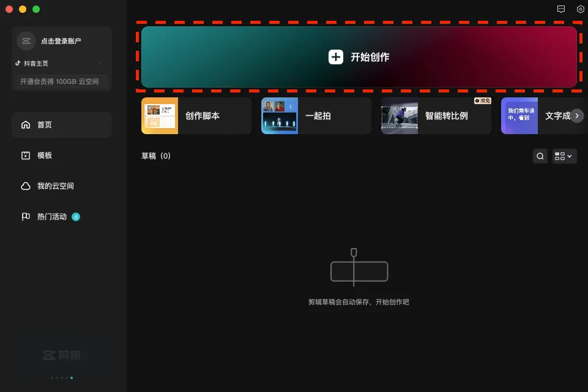588x392 pixels.
Task: Click the 限免 badge on 智能转比例
Action: tap(482, 100)
